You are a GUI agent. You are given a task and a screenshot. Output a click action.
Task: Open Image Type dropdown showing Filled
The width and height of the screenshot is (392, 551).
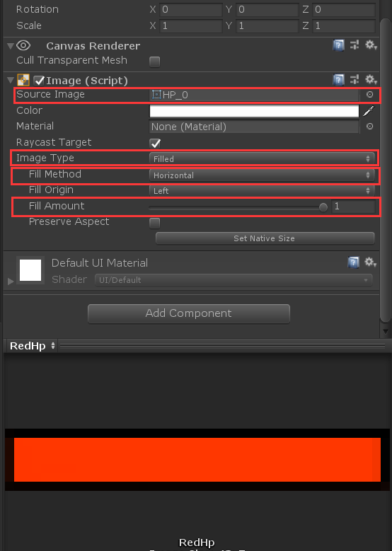click(x=262, y=159)
